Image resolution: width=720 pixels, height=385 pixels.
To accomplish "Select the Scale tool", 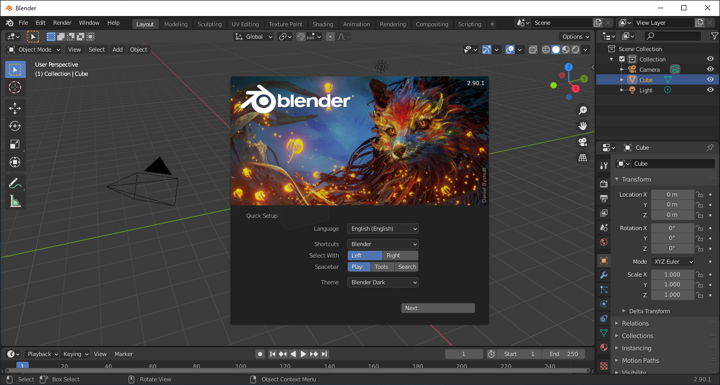I will (x=15, y=144).
